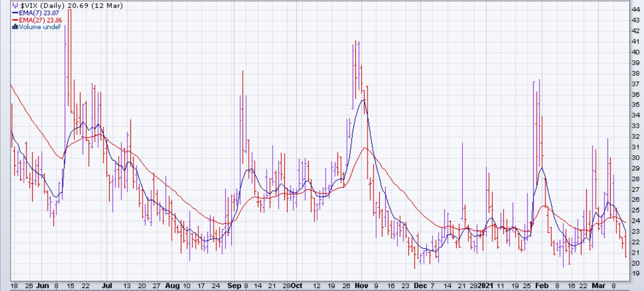The image size is (644, 291).
Task: Click the Volume undef legend label
Action: coord(40,27)
